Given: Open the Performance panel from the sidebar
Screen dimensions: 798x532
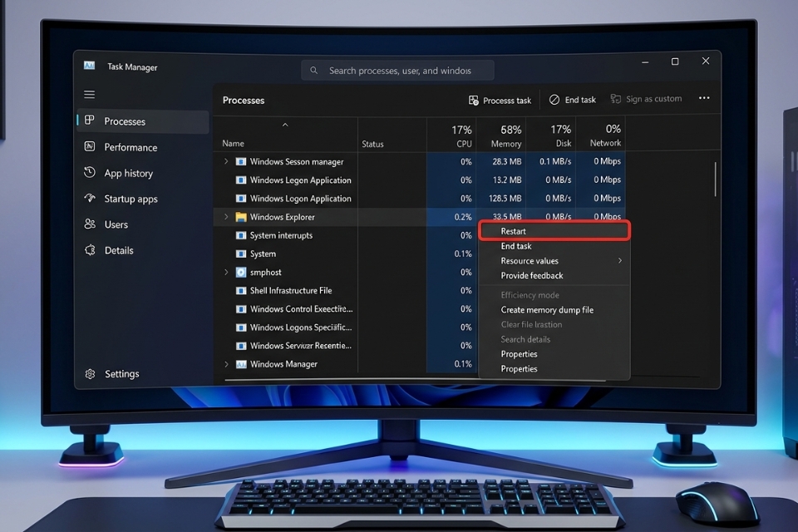Looking at the screenshot, I should 133,147.
